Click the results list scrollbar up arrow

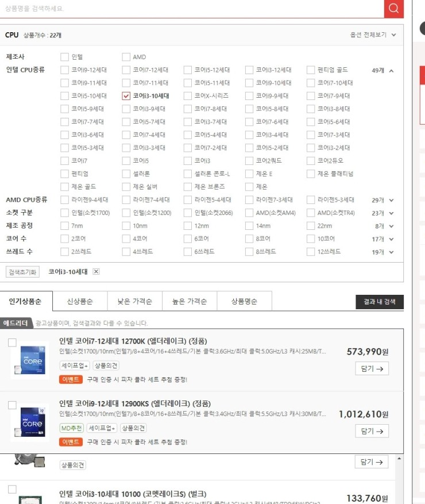click(x=399, y=459)
